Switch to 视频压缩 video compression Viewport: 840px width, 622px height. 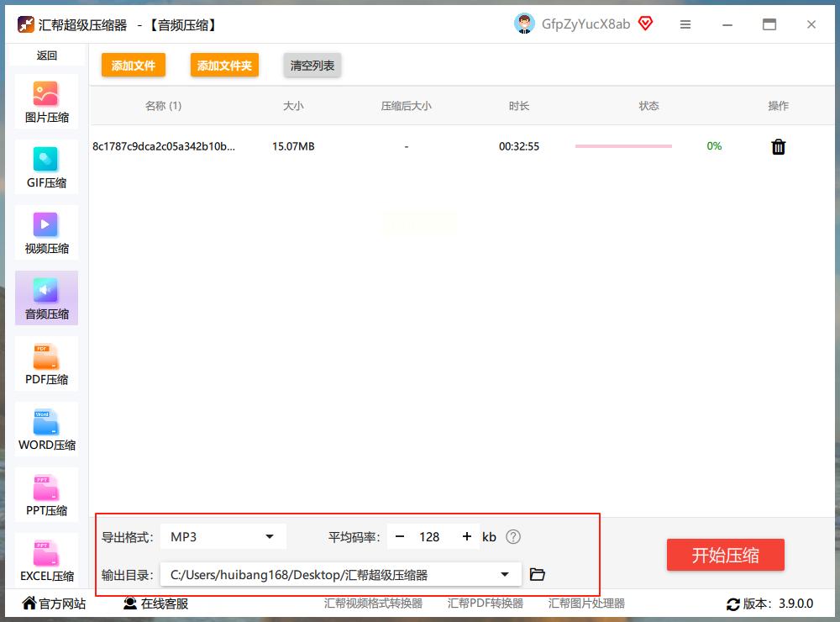click(46, 233)
